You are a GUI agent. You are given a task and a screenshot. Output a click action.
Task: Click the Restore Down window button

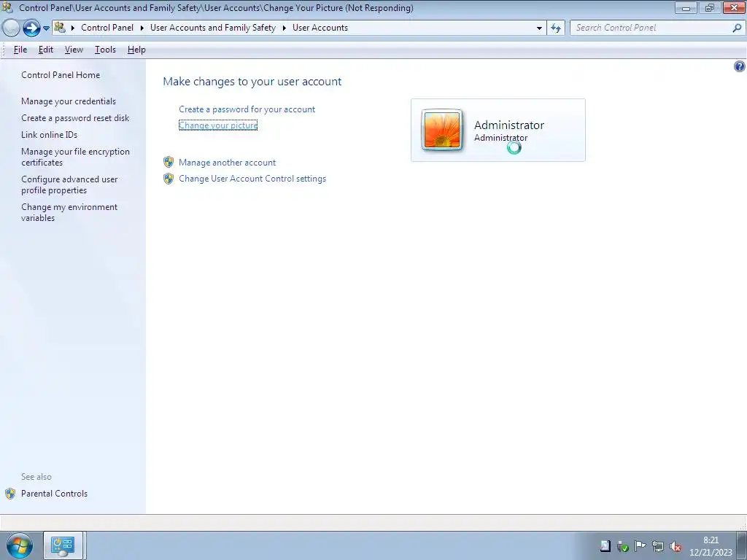tap(709, 7)
